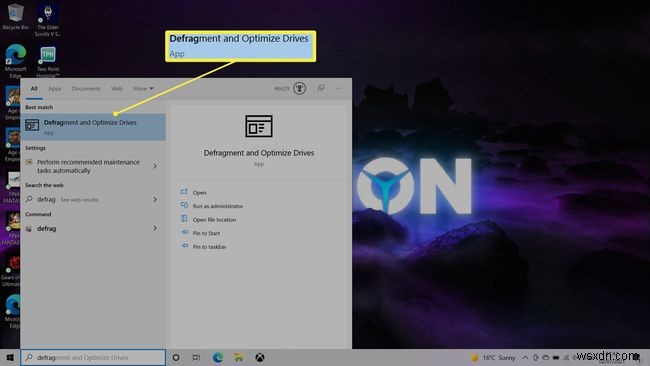
Task: Click the battery icon in system tray
Action: point(556,357)
